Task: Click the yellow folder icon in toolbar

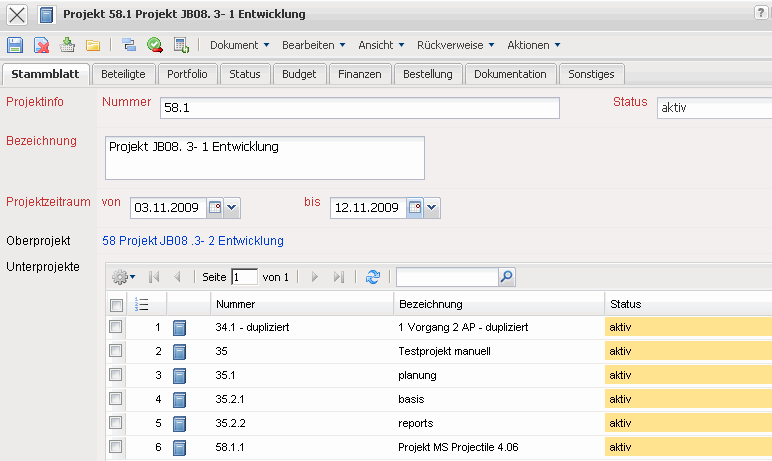Action: pyautogui.click(x=93, y=45)
